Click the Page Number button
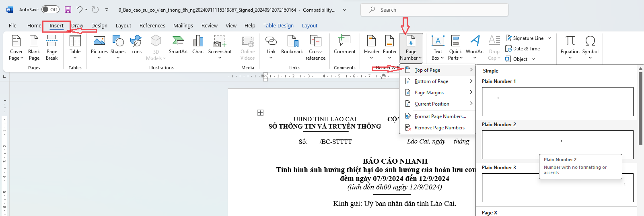Viewport: 644px width, 216px height. (x=411, y=48)
